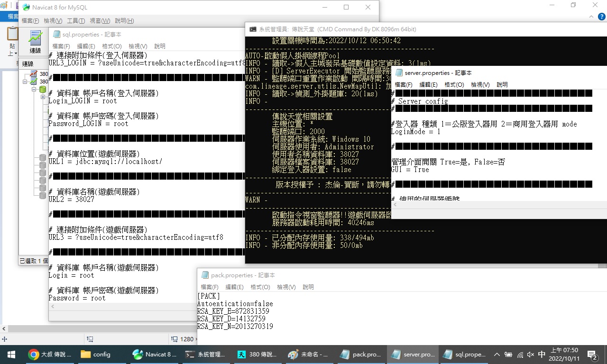Click the 'LoginMode = 1' line in server.properties
This screenshot has width=607, height=364.
[x=416, y=131]
